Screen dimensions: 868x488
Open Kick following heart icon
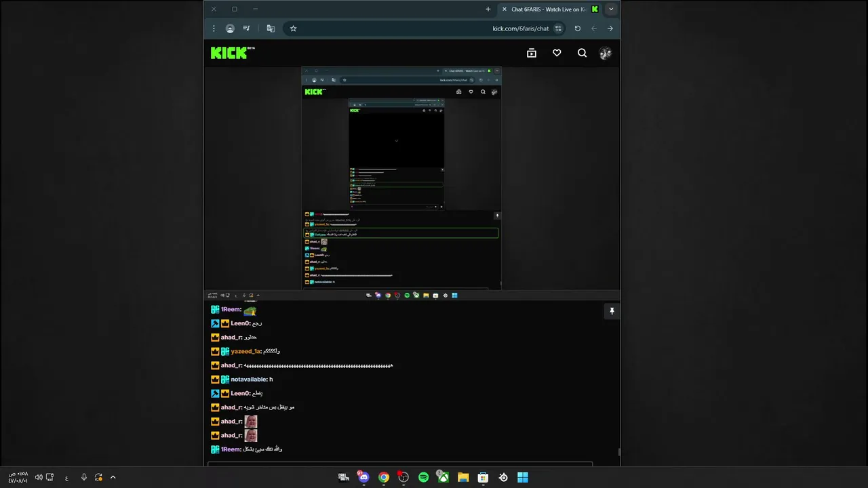(557, 53)
